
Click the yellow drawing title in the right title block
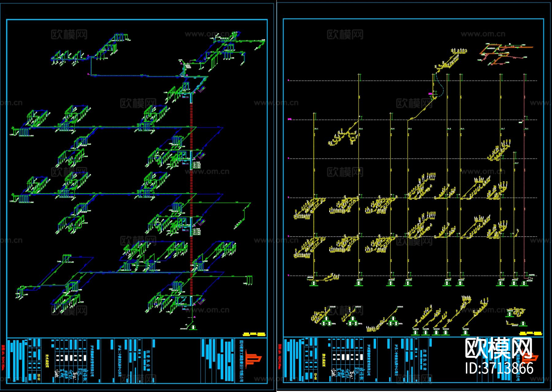(324, 359)
